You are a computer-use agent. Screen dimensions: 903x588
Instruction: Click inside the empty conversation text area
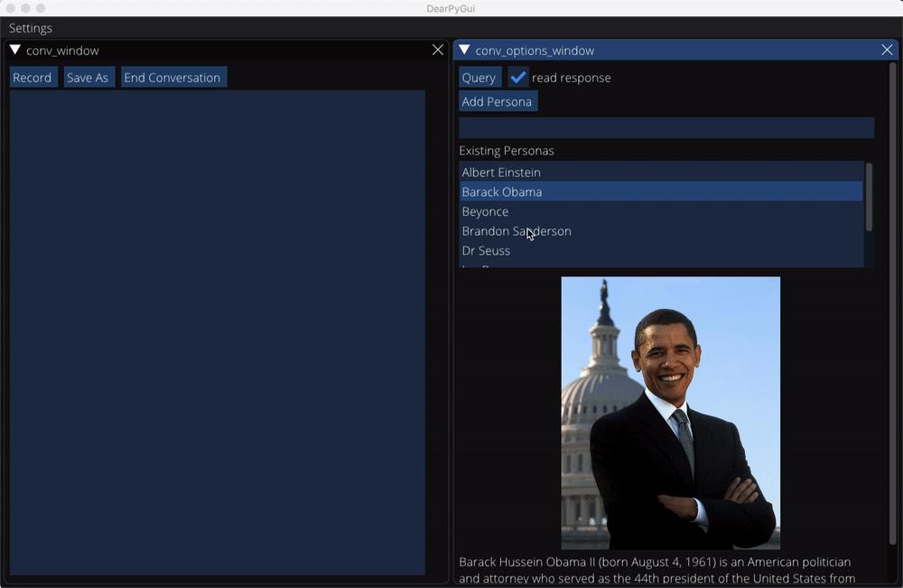(x=217, y=331)
